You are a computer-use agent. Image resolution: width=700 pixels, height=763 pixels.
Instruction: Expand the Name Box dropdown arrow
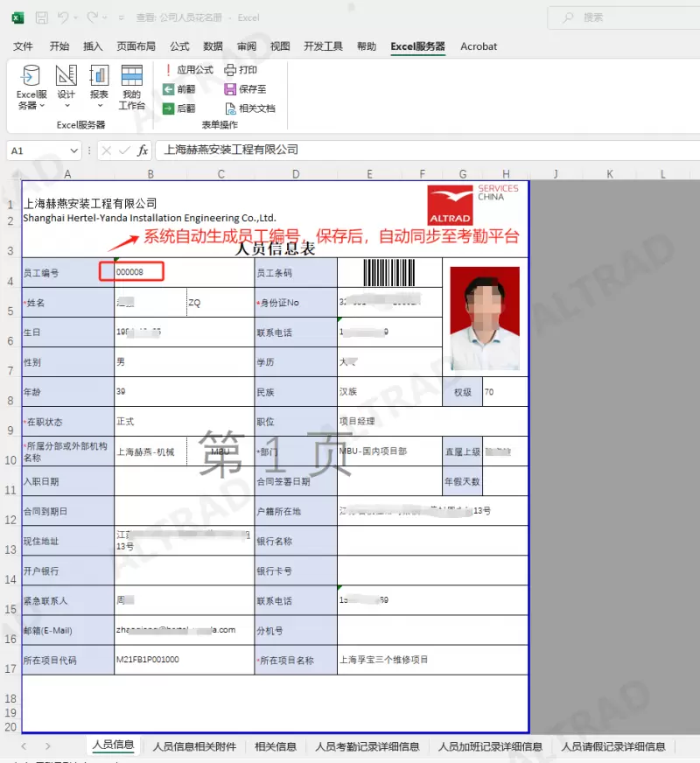73,150
